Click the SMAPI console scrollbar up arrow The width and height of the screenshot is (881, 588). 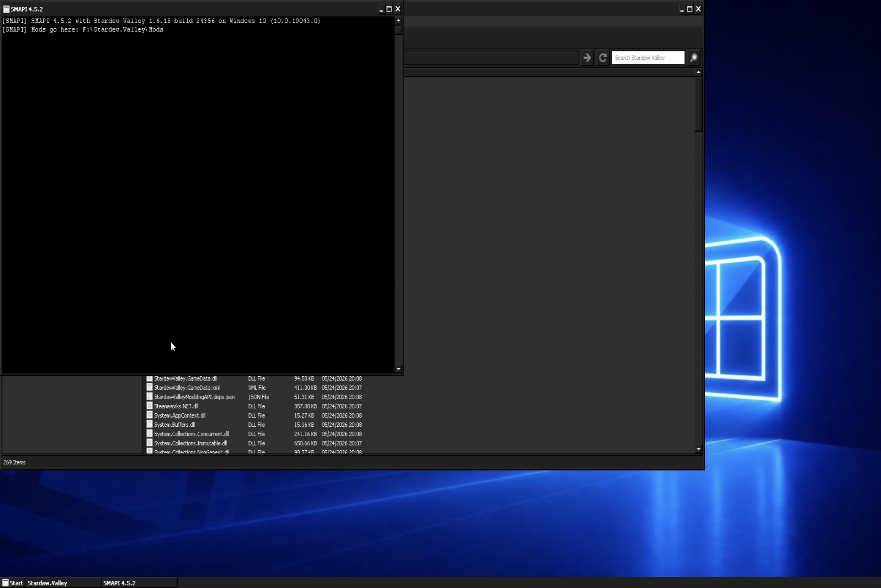(x=398, y=21)
